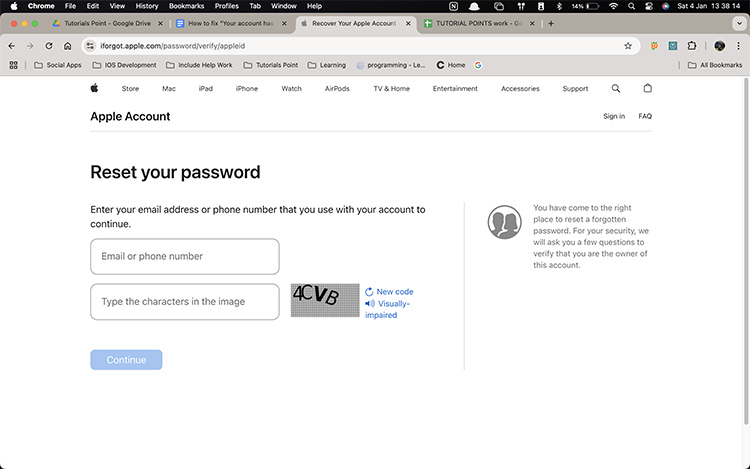Image resolution: width=750 pixels, height=469 pixels.
Task: Open the Bookmarks menu in menu bar
Action: pyautogui.click(x=187, y=6)
